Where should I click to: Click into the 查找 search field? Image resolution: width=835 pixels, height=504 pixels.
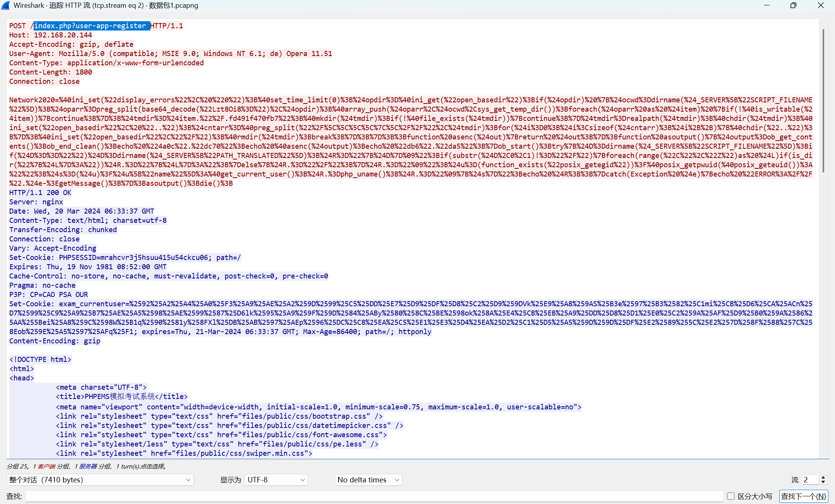(374, 496)
